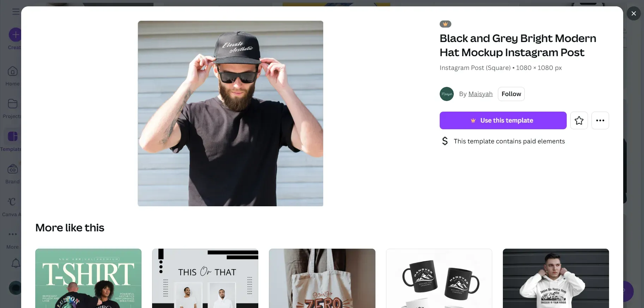
Task: Follow the creator Maisyah
Action: 511,94
